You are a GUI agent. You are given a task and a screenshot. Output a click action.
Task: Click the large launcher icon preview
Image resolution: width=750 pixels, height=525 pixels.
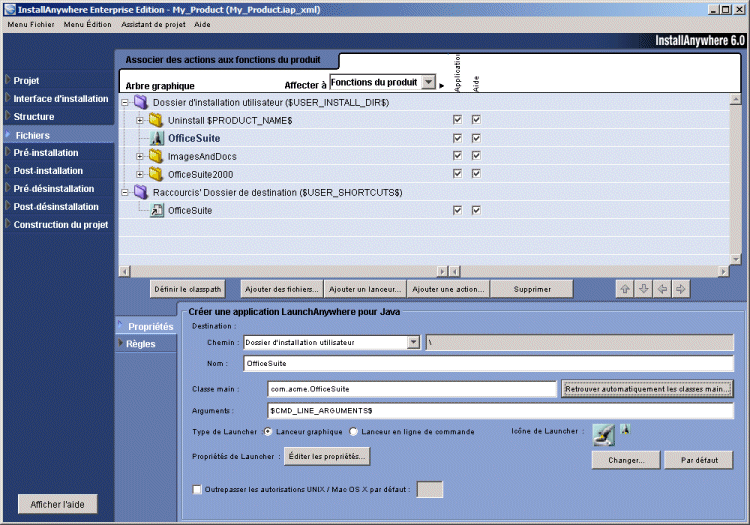point(603,434)
